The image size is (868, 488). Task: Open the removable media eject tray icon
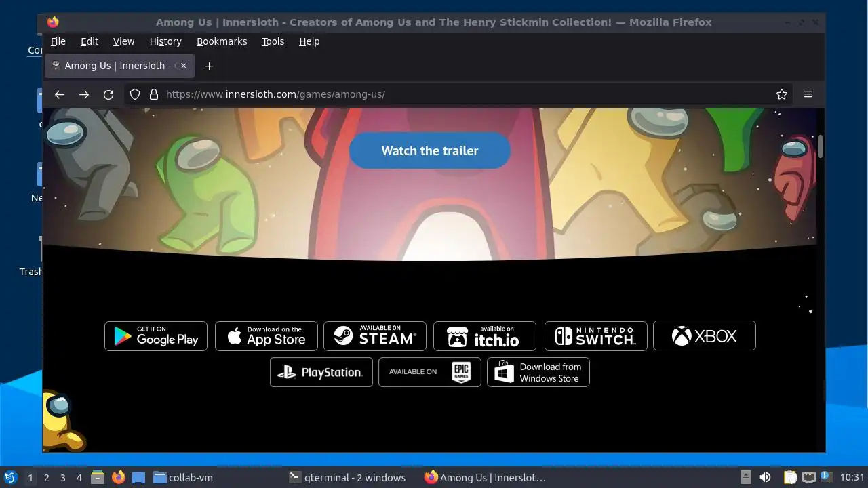745,477
